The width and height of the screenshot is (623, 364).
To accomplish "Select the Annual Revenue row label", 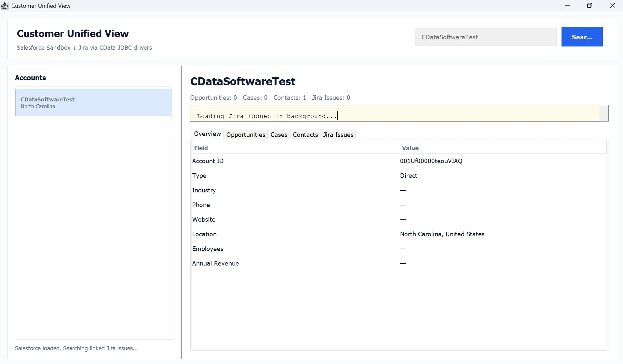I will [x=215, y=263].
